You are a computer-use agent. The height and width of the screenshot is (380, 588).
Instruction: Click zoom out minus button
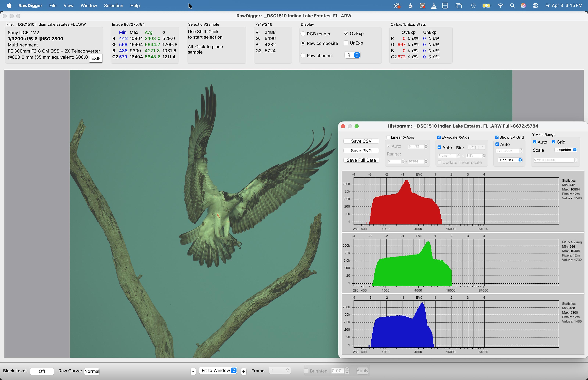point(193,371)
